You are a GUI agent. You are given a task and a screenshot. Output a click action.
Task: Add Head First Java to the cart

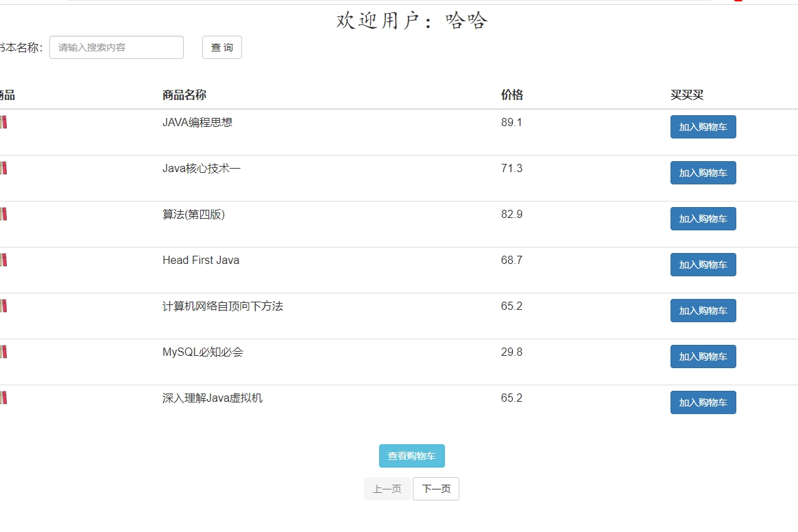click(x=703, y=265)
